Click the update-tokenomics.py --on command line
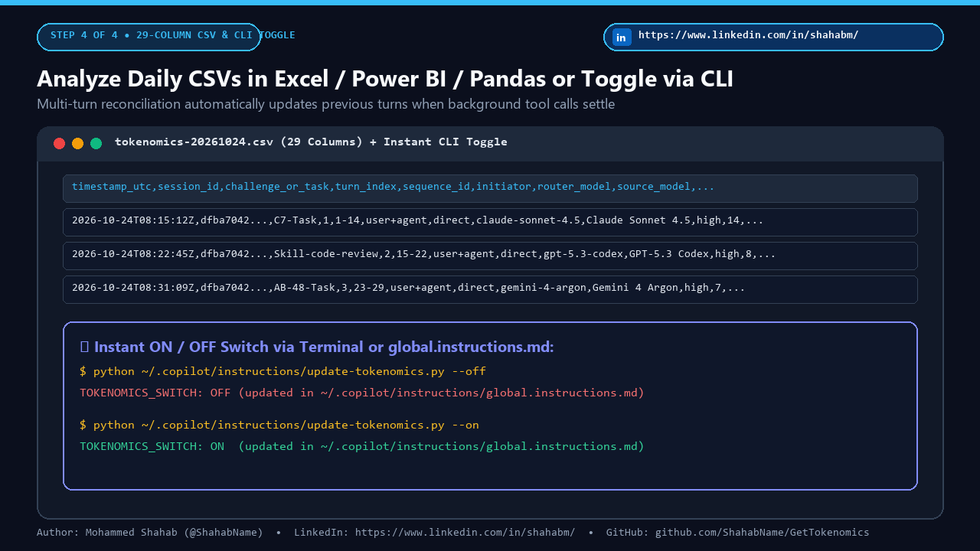 click(279, 425)
